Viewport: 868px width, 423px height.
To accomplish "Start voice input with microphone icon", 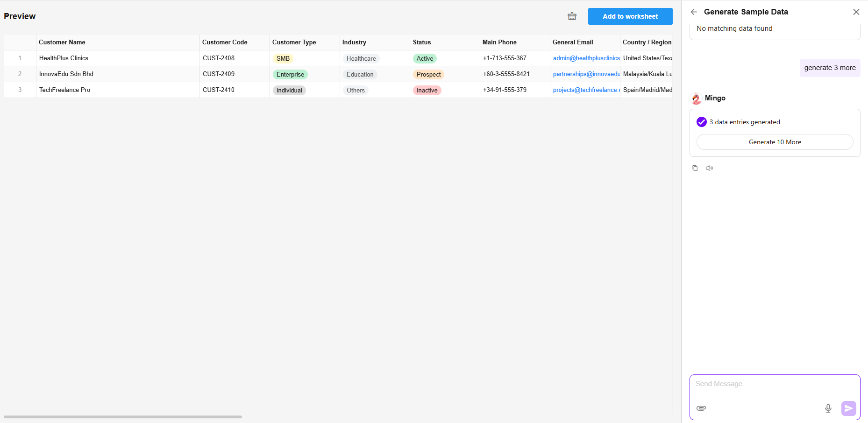I will 828,408.
